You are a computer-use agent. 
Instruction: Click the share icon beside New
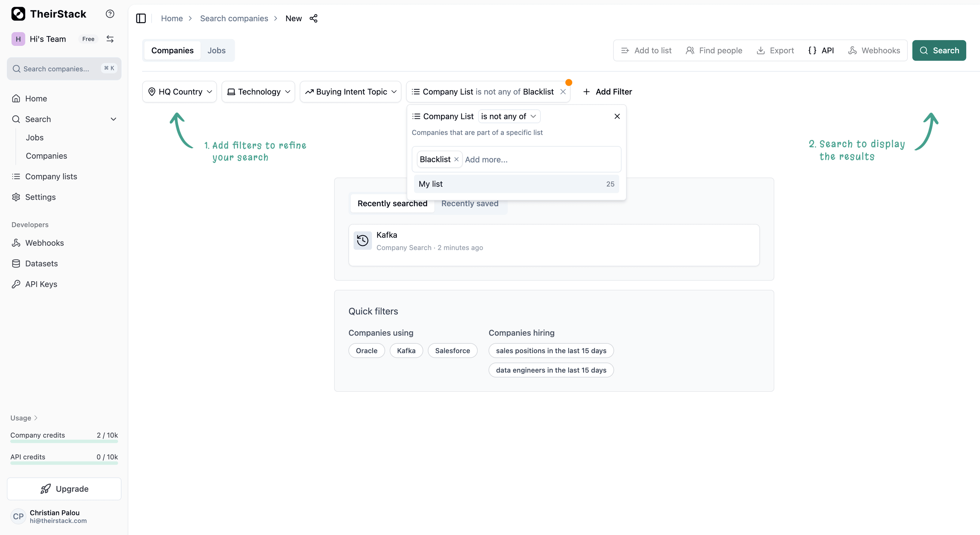point(314,18)
